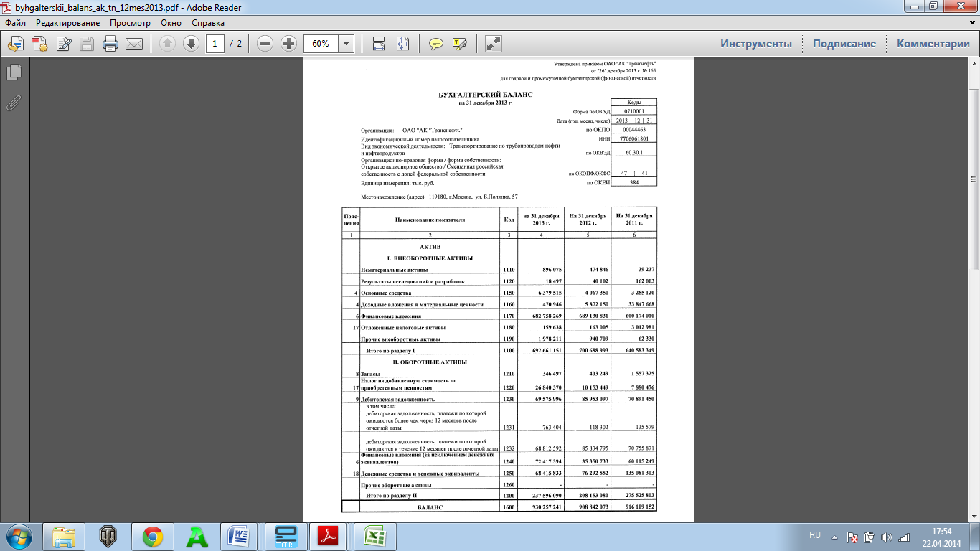Open the Инструменты pane
Viewport: 980px width, 551px height.
pyautogui.click(x=756, y=44)
